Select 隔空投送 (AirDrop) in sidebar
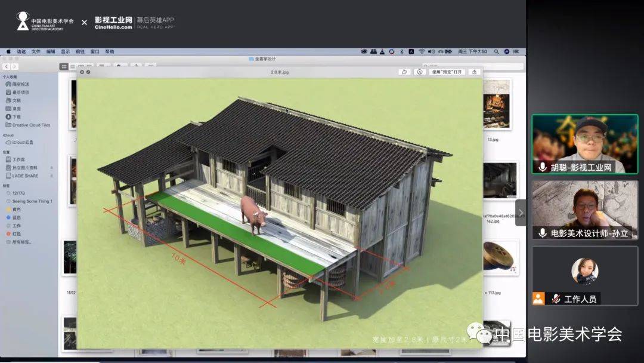 coord(17,84)
